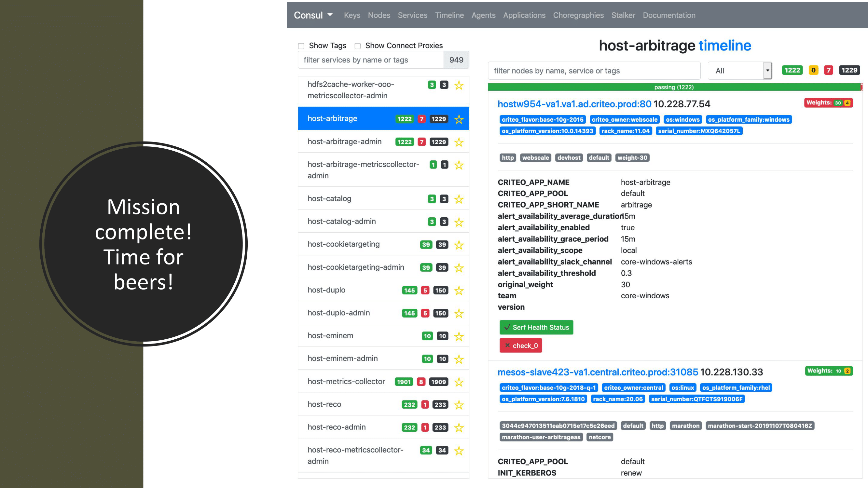Select host-catalog service row
Viewport: 868px width, 488px height.
pyautogui.click(x=383, y=199)
